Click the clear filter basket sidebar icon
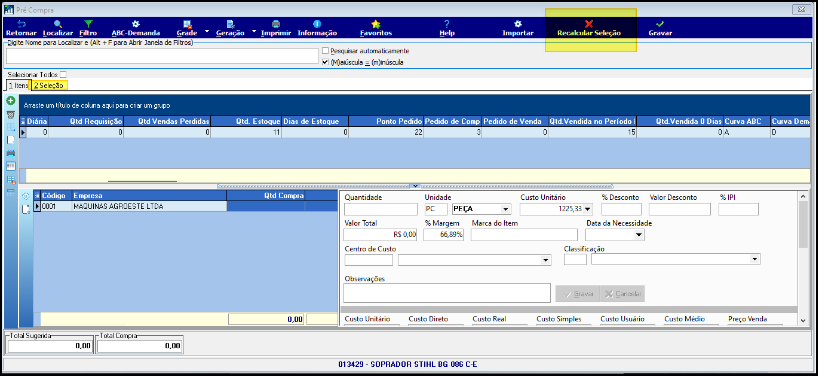The width and height of the screenshot is (818, 376). 10,115
